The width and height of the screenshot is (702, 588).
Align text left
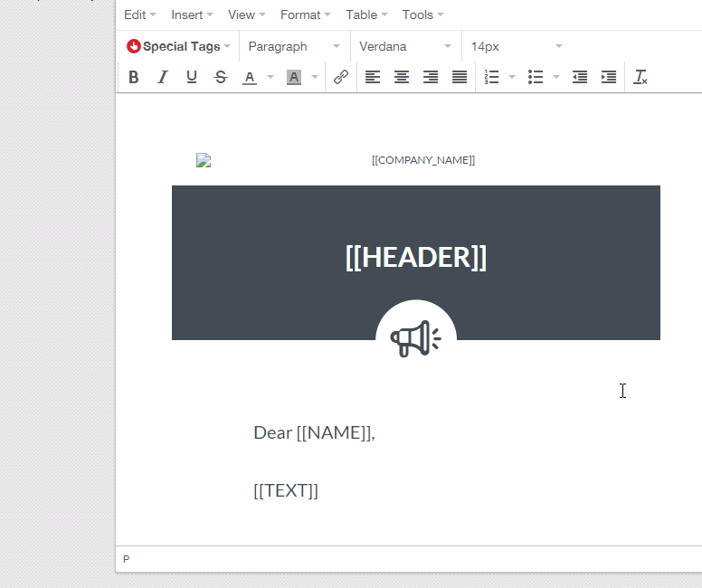pyautogui.click(x=373, y=77)
